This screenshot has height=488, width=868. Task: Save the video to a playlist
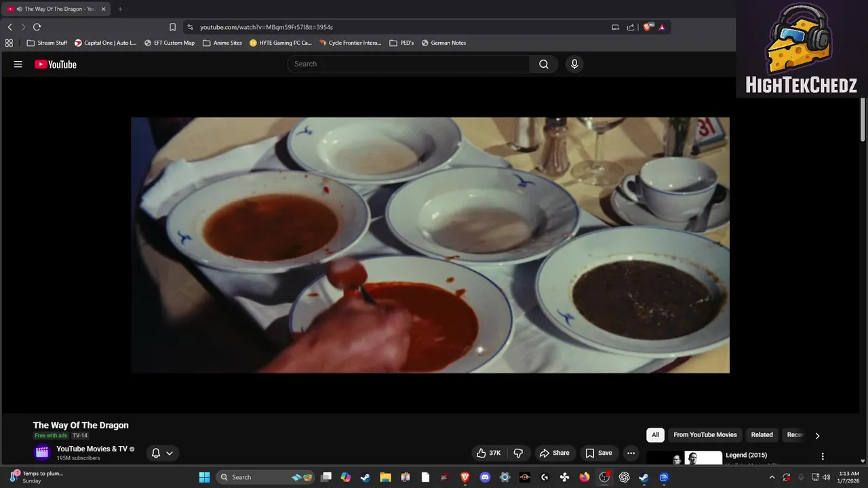599,453
